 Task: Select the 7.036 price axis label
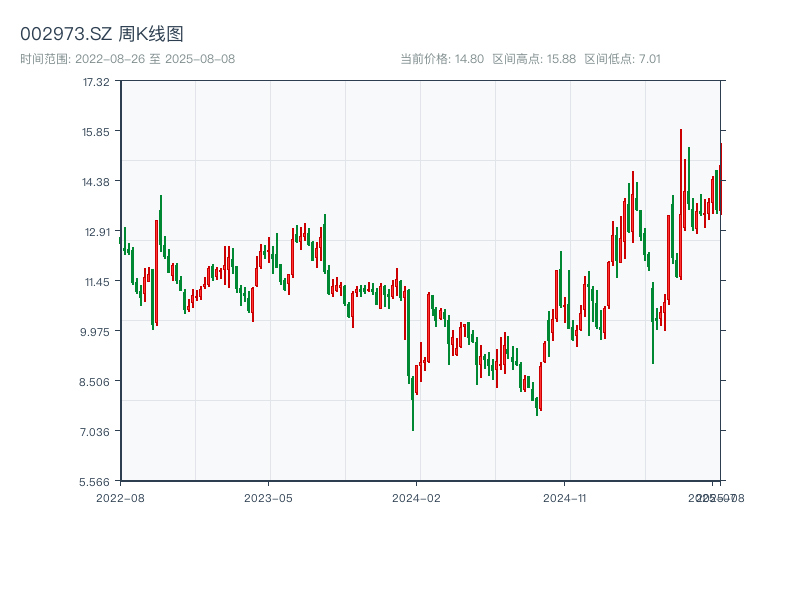pos(97,431)
